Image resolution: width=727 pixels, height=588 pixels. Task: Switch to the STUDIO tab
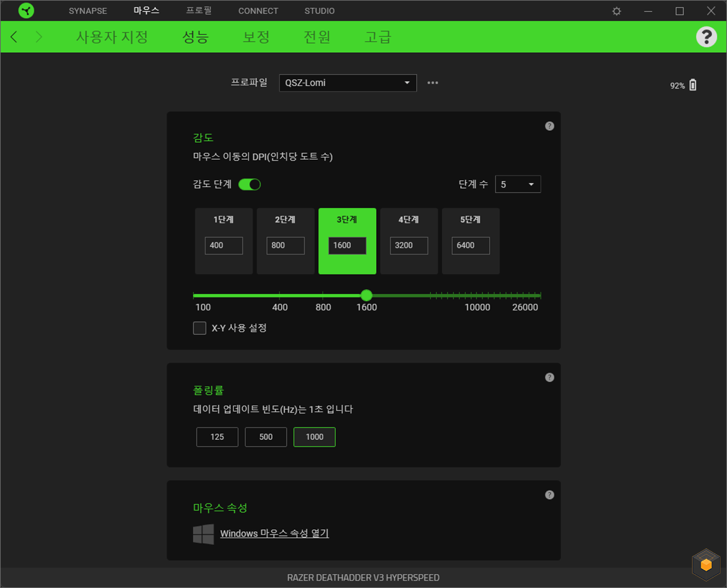click(x=319, y=11)
